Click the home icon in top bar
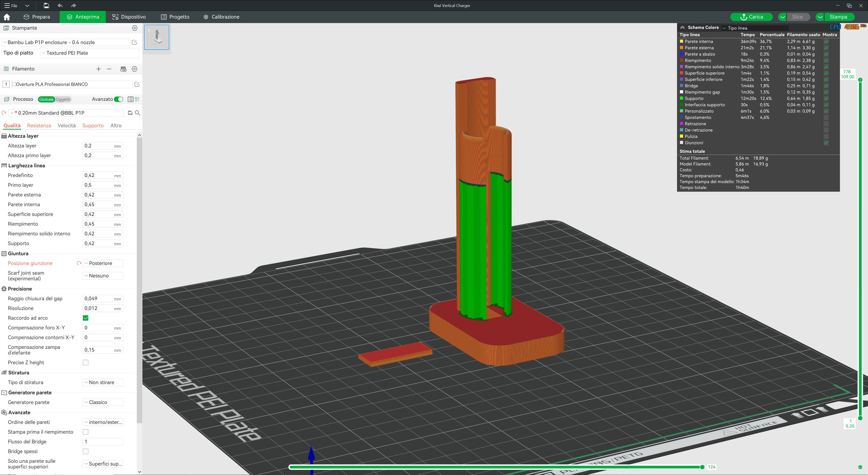The width and height of the screenshot is (868, 475). [7, 17]
